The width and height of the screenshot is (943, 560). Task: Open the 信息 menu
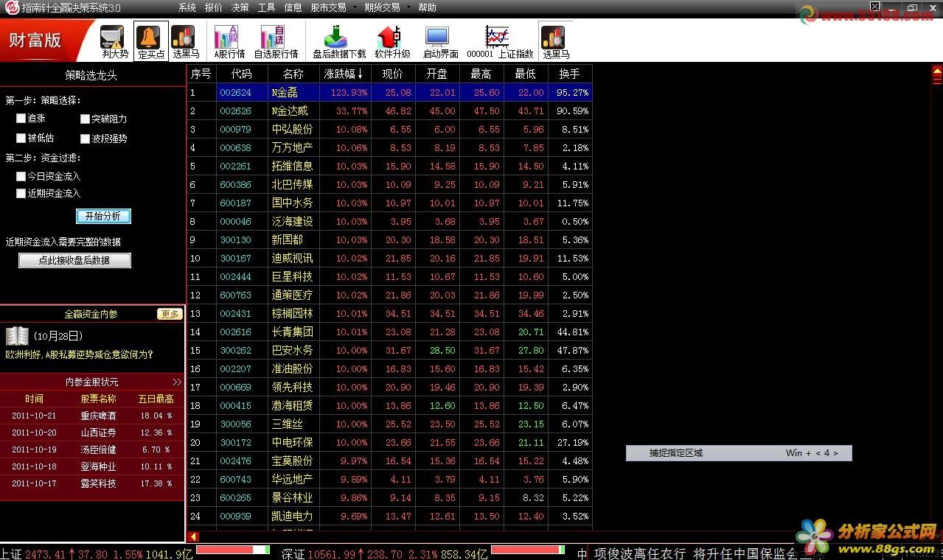[293, 7]
